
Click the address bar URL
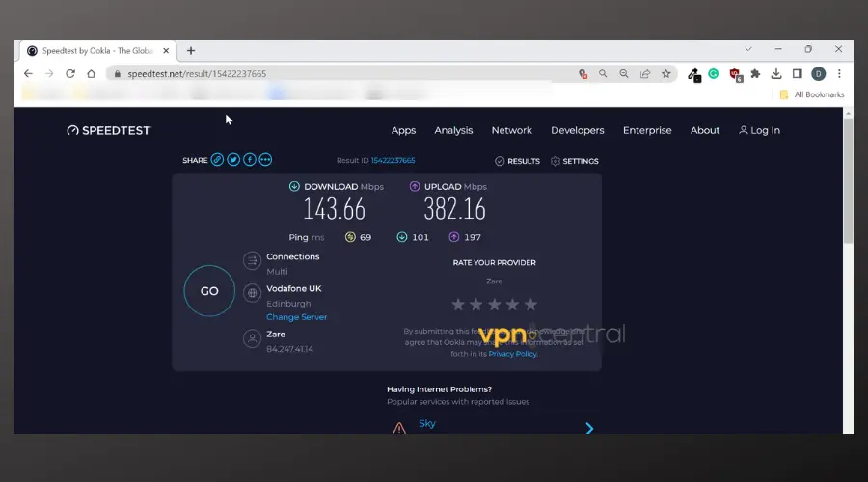(x=197, y=73)
